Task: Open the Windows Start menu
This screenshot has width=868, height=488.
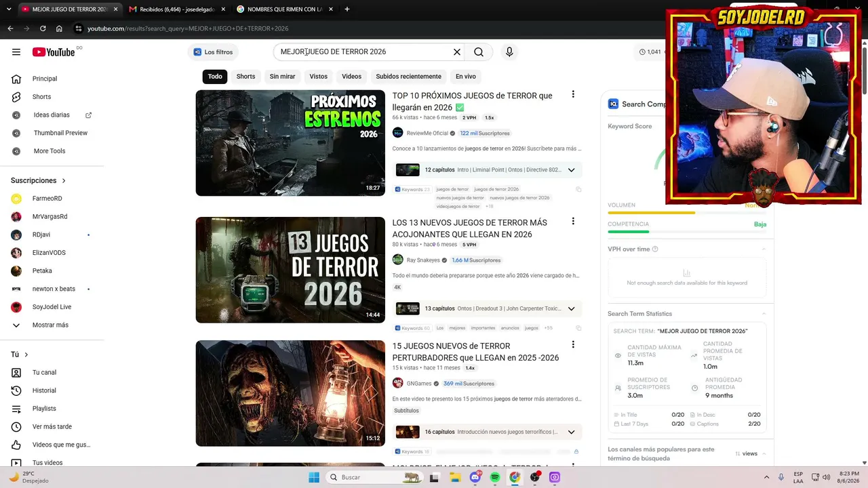Action: pyautogui.click(x=313, y=477)
